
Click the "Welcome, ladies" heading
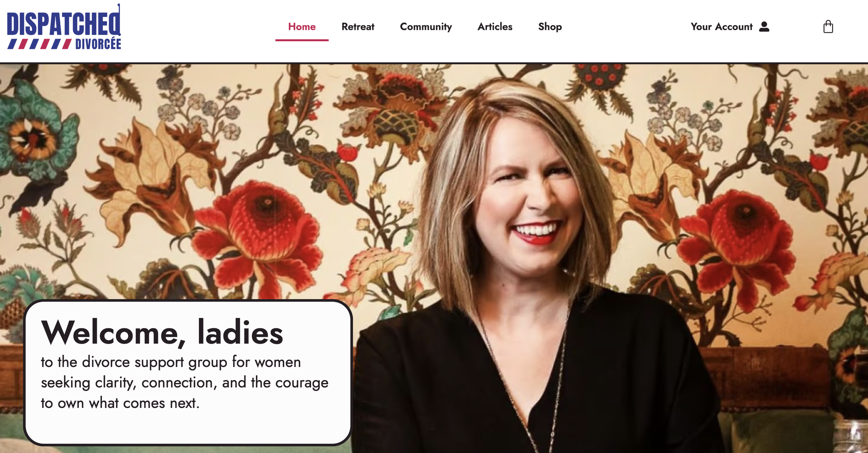[x=162, y=332]
